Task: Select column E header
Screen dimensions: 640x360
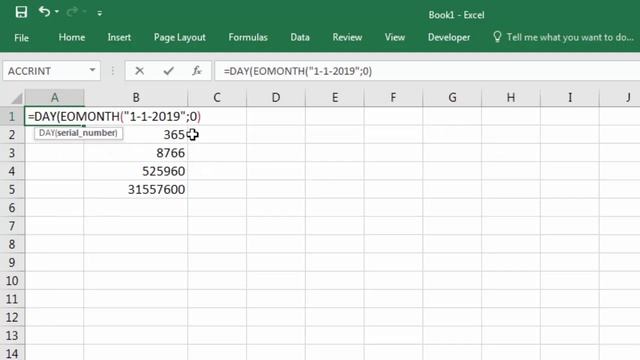Action: (335, 98)
